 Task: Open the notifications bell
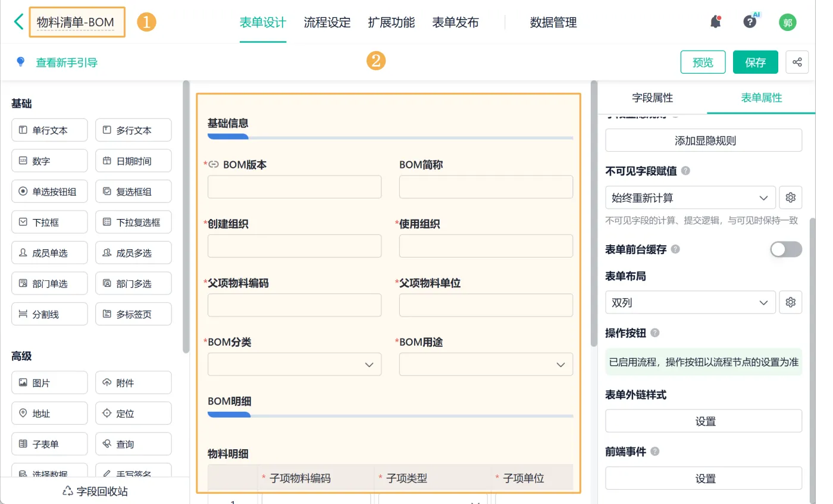(x=716, y=22)
